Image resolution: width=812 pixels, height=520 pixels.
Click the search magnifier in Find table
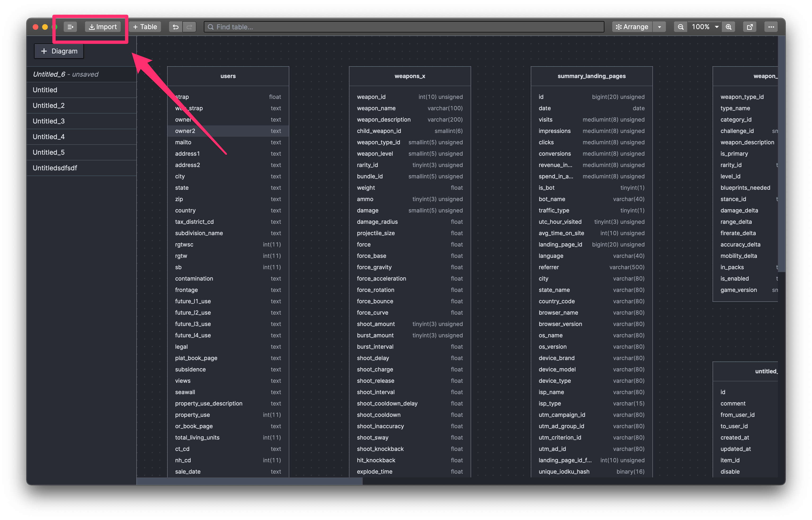(x=210, y=27)
